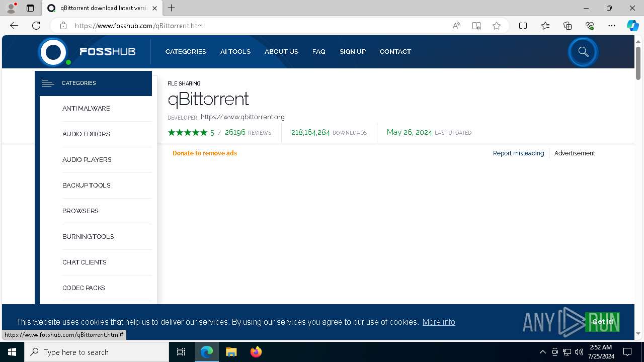Click the taskbar clock and date
The width and height of the screenshot is (644, 362).
tap(601, 352)
